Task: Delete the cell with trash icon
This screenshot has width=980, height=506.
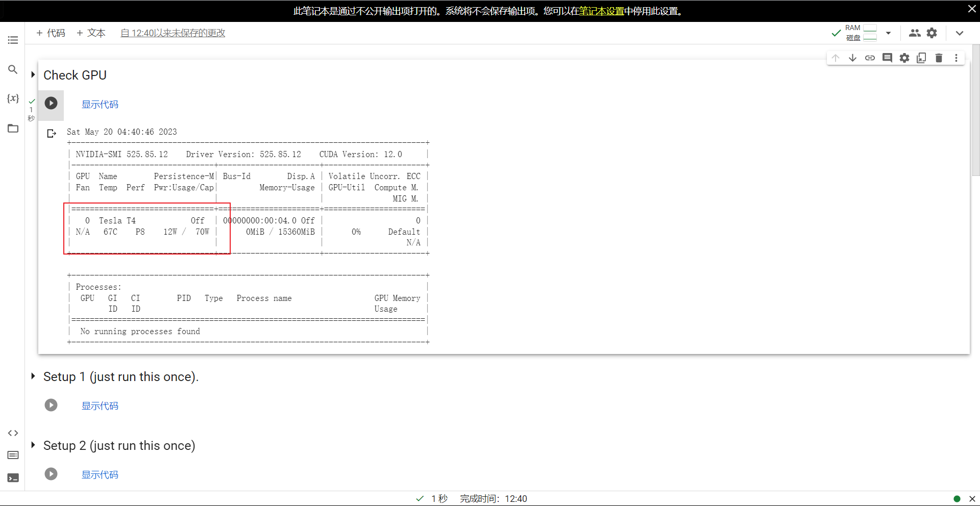Action: tap(939, 58)
